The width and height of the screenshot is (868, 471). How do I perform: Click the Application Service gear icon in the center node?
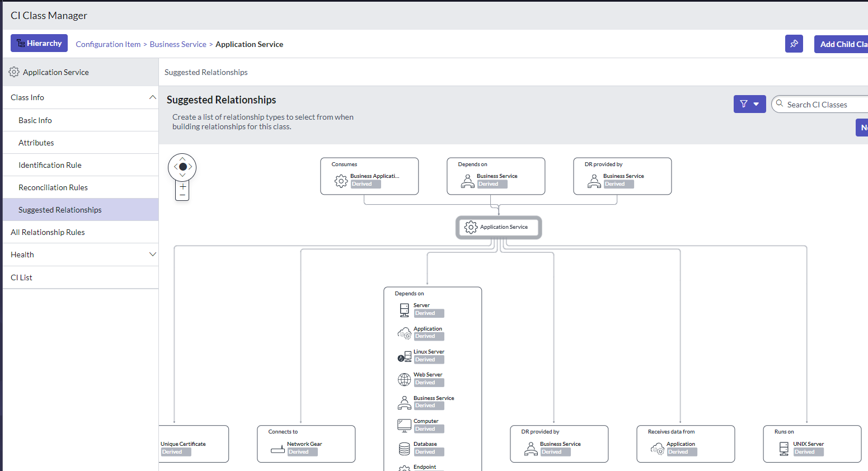[471, 227]
